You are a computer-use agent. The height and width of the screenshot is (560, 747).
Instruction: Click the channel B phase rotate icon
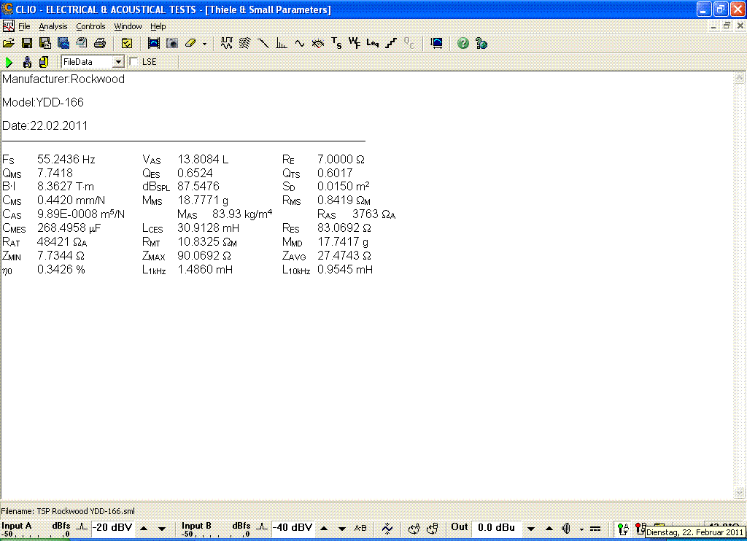click(x=432, y=528)
